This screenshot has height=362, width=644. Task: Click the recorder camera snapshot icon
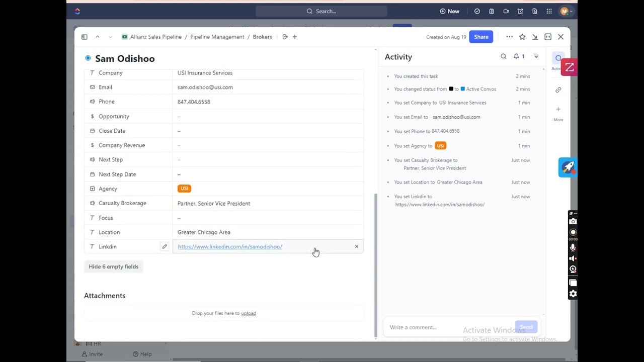click(x=573, y=222)
